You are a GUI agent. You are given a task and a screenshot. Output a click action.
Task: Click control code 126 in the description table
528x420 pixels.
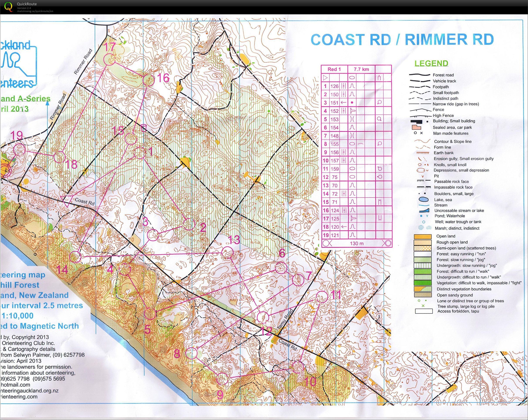click(334, 86)
